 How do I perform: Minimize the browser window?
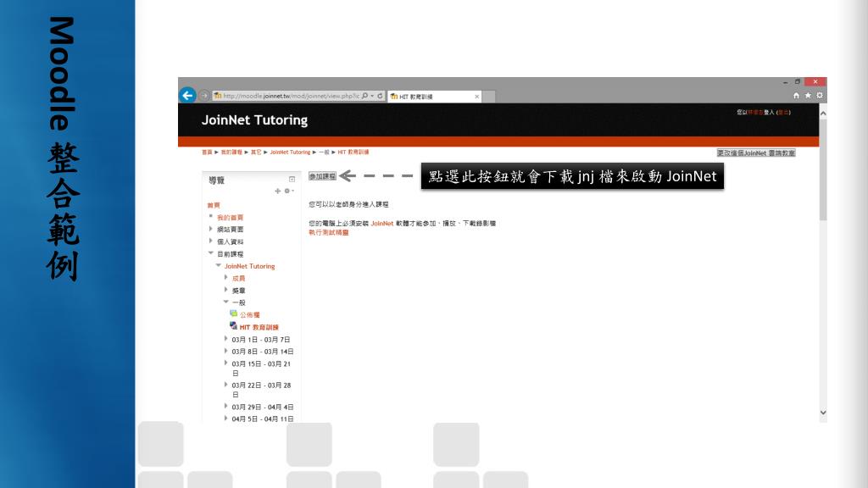(785, 82)
